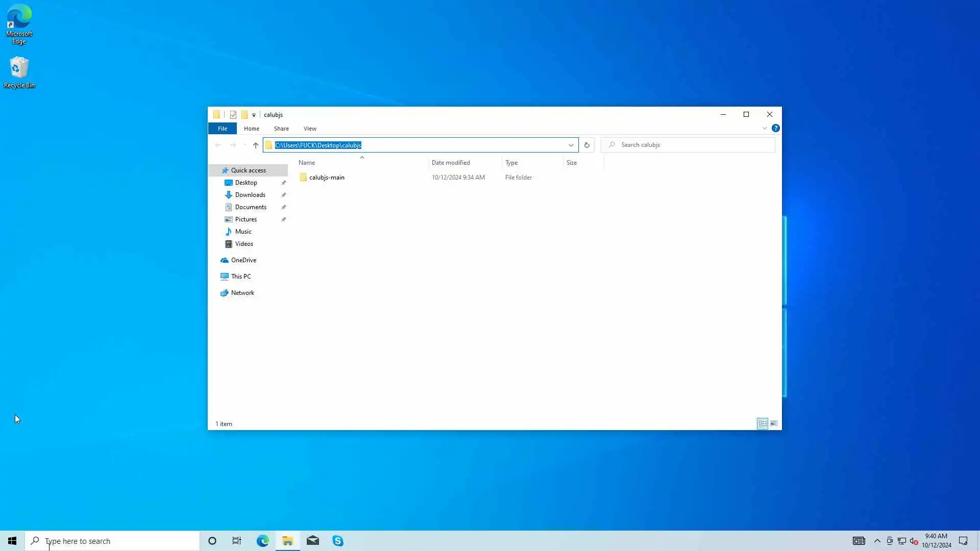Viewport: 980px width, 551px height.
Task: Open This PC in navigation pane
Action: [241, 277]
